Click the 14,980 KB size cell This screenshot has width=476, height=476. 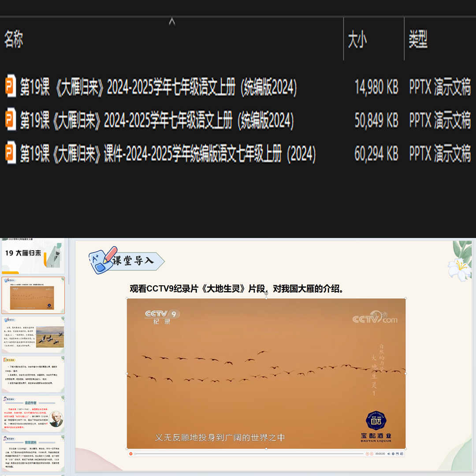tap(376, 87)
